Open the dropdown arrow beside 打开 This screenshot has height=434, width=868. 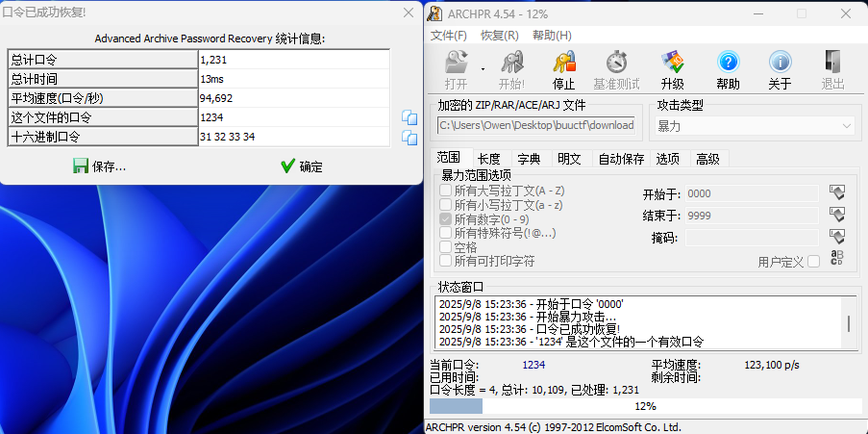pyautogui.click(x=483, y=70)
